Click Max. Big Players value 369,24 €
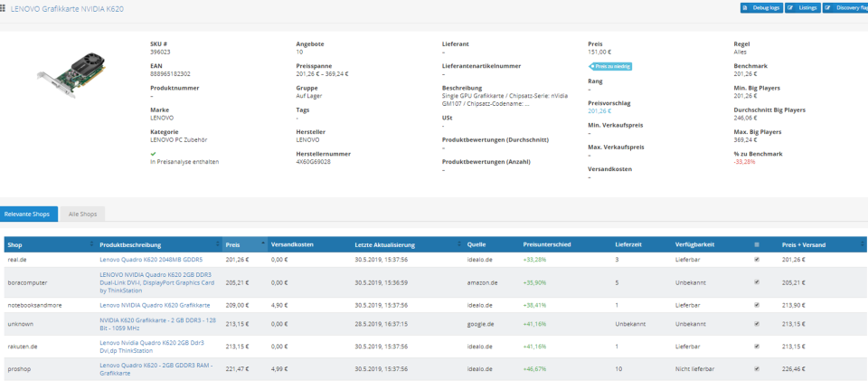 [x=745, y=140]
